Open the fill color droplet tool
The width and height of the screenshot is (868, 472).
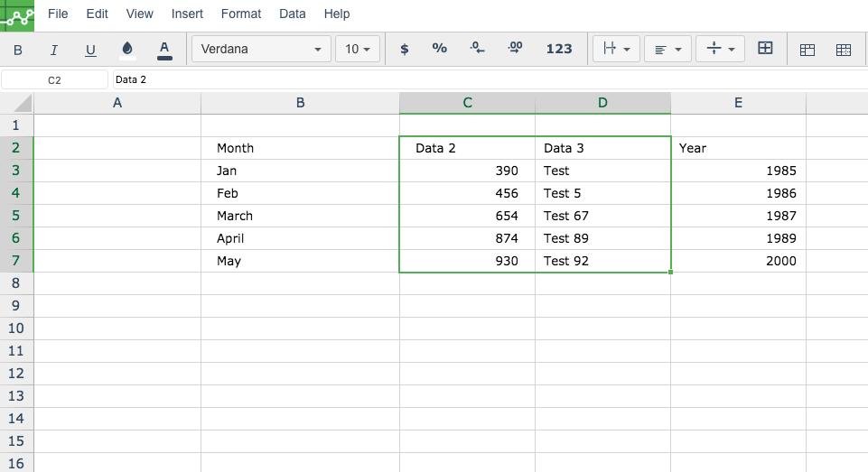click(x=127, y=50)
